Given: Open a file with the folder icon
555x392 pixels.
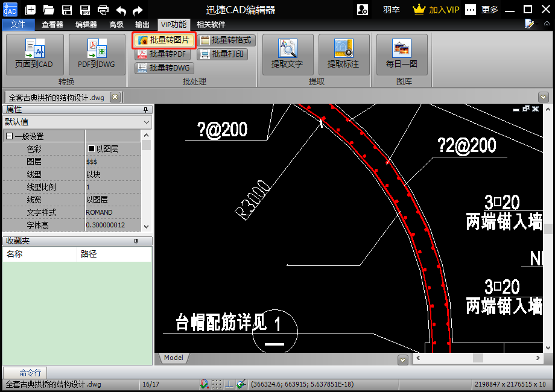Looking at the screenshot, I should (x=48, y=10).
